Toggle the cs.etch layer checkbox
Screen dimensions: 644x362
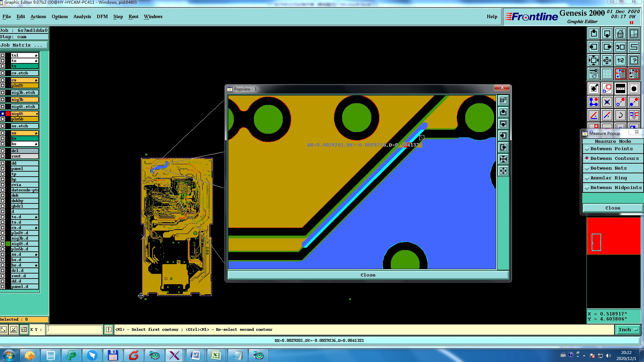tap(3, 73)
